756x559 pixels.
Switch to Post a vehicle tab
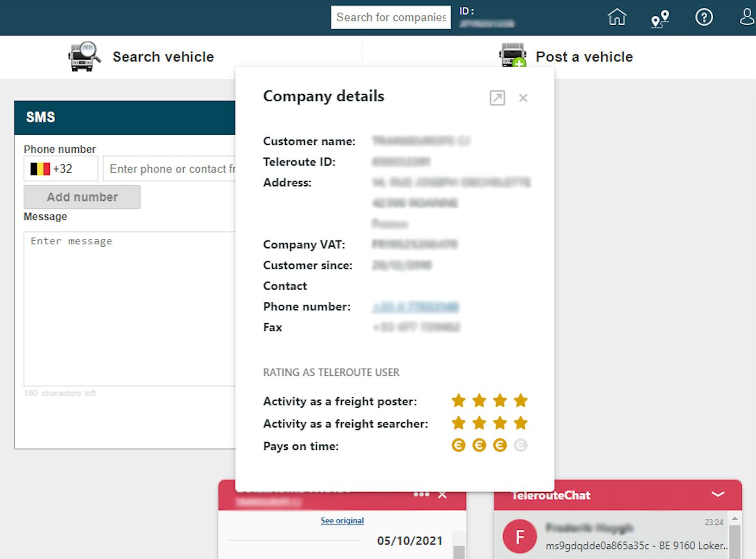584,57
